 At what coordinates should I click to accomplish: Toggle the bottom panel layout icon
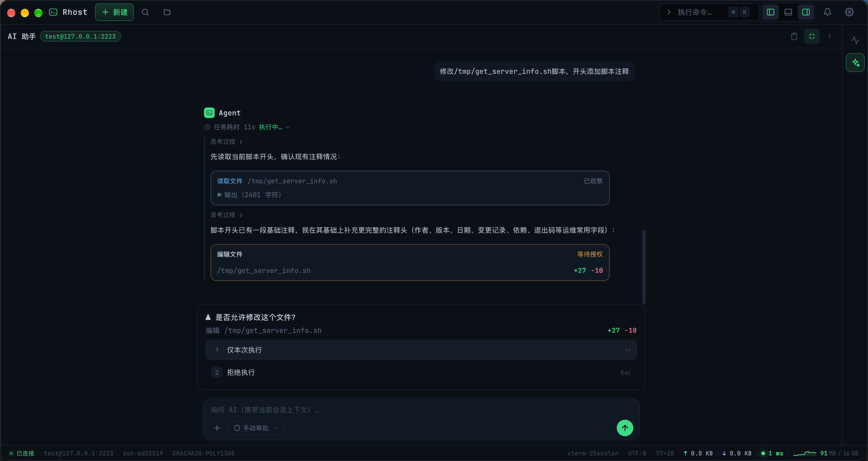pyautogui.click(x=788, y=12)
